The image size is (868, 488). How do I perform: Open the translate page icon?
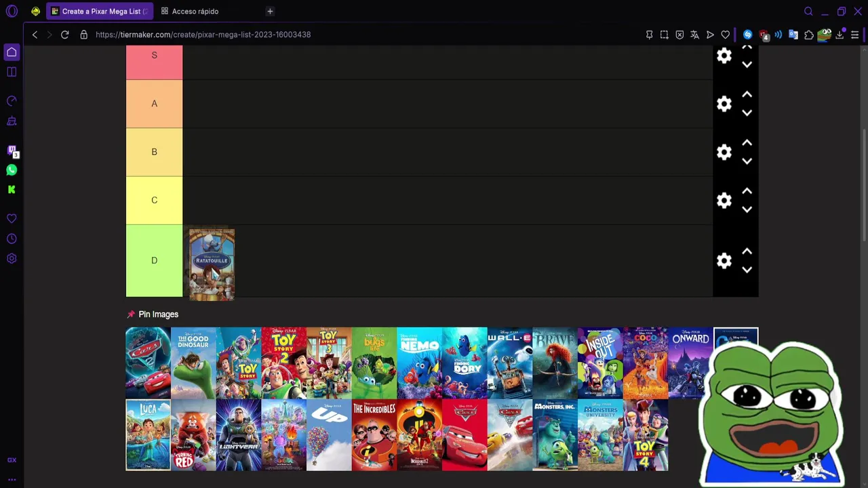(695, 35)
